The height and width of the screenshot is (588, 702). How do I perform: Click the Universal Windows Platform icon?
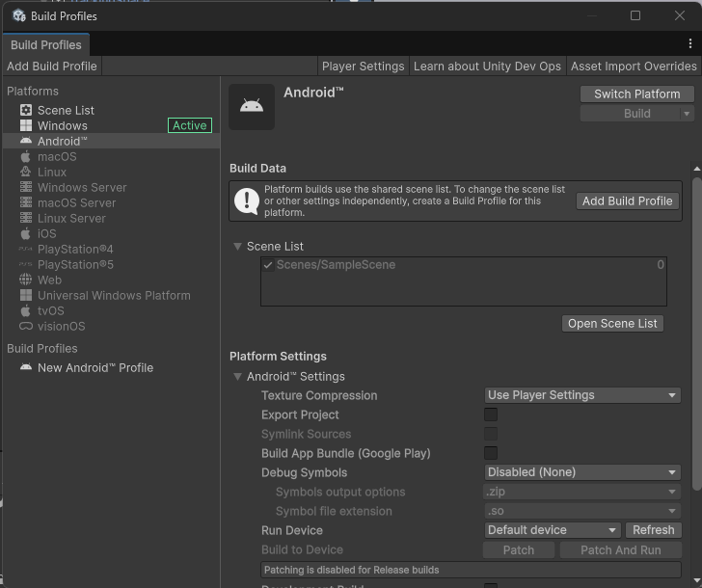[26, 295]
